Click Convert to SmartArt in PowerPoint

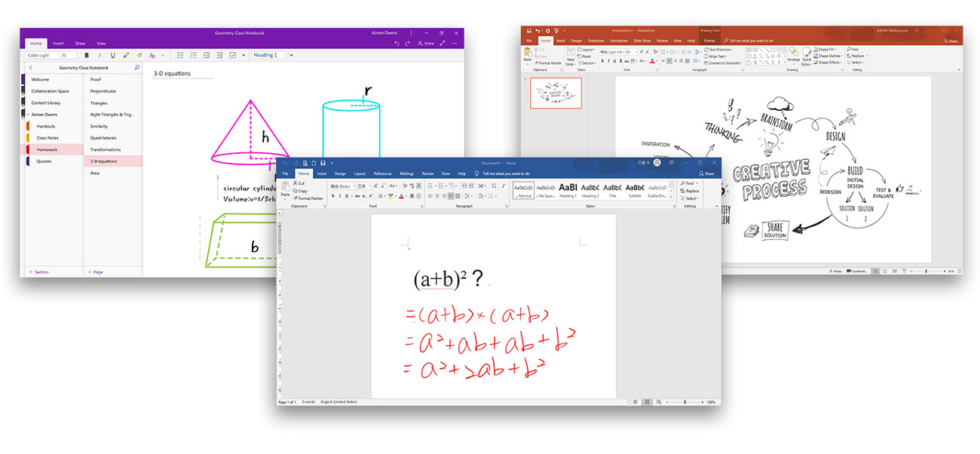[724, 63]
